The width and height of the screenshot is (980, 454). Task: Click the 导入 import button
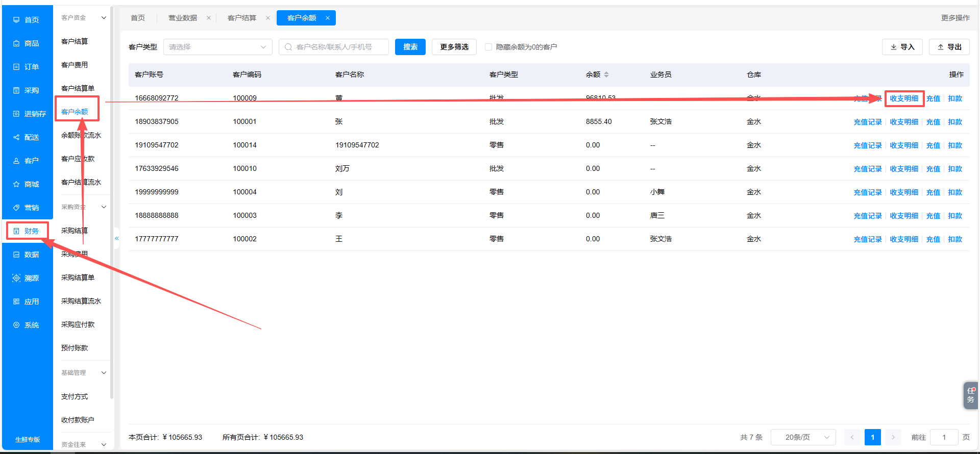pos(902,47)
